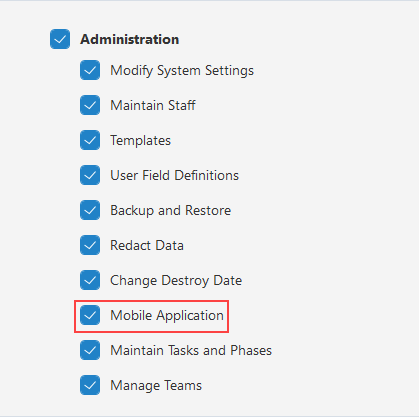Select the Manage Teams label text

point(156,386)
